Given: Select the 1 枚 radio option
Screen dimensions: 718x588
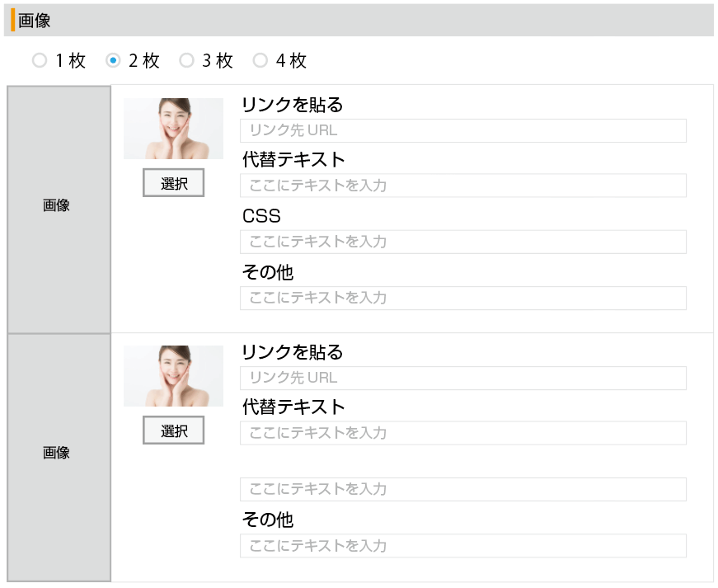Looking at the screenshot, I should tap(40, 60).
